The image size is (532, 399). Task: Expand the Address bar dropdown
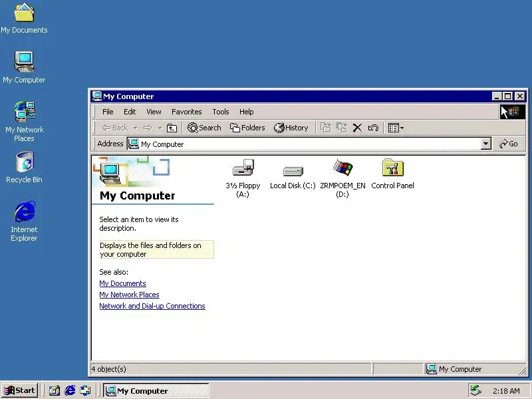click(x=486, y=144)
